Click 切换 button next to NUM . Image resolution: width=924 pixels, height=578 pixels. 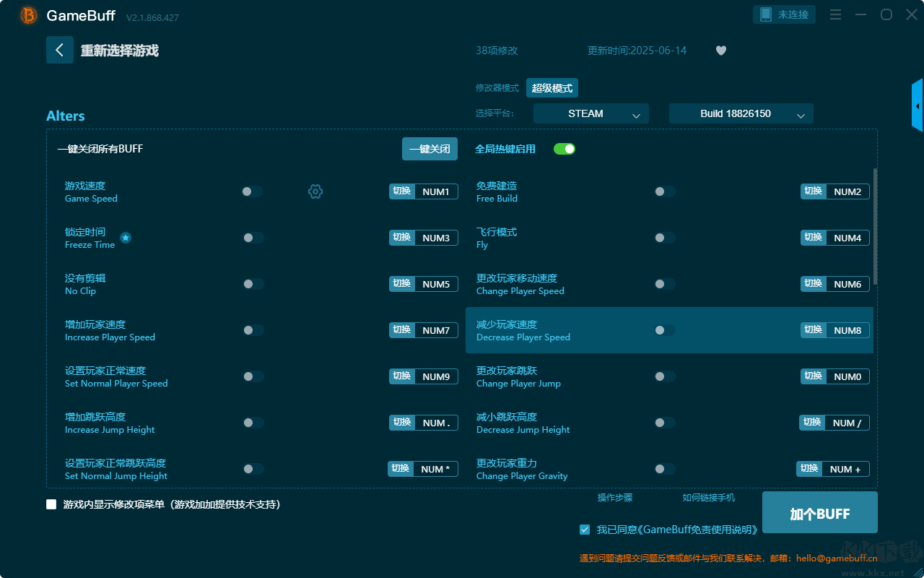pos(402,423)
